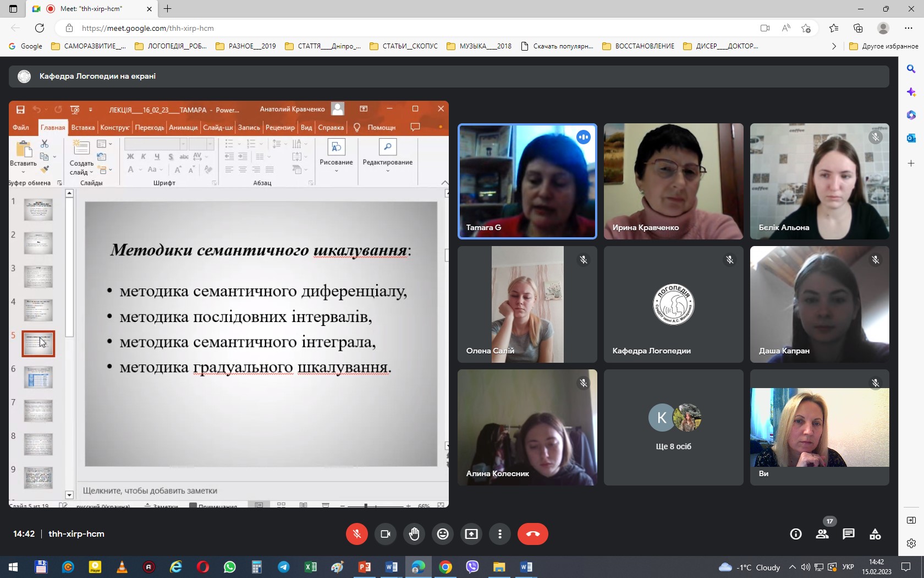
Task: Click the Вставить paste button
Action: [x=23, y=156]
